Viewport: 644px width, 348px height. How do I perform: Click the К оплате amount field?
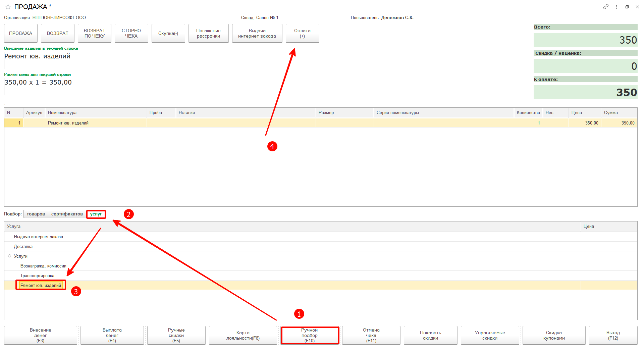586,92
